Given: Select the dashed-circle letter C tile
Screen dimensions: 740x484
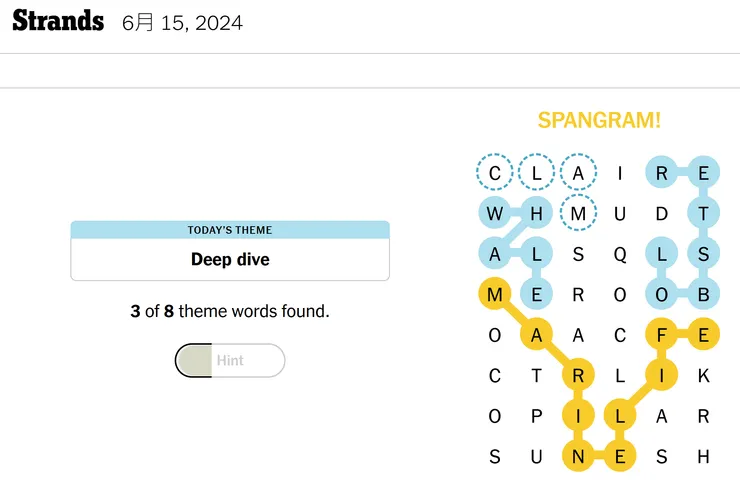Looking at the screenshot, I should (495, 172).
